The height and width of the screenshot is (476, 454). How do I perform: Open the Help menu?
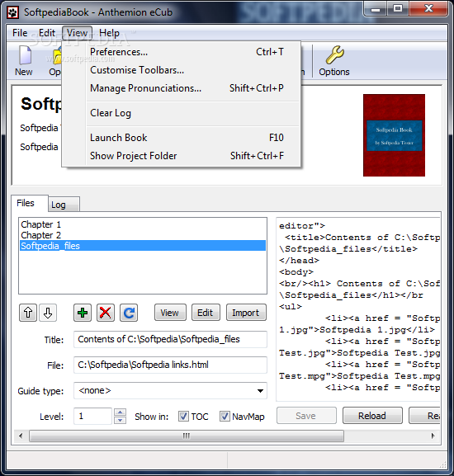click(109, 33)
